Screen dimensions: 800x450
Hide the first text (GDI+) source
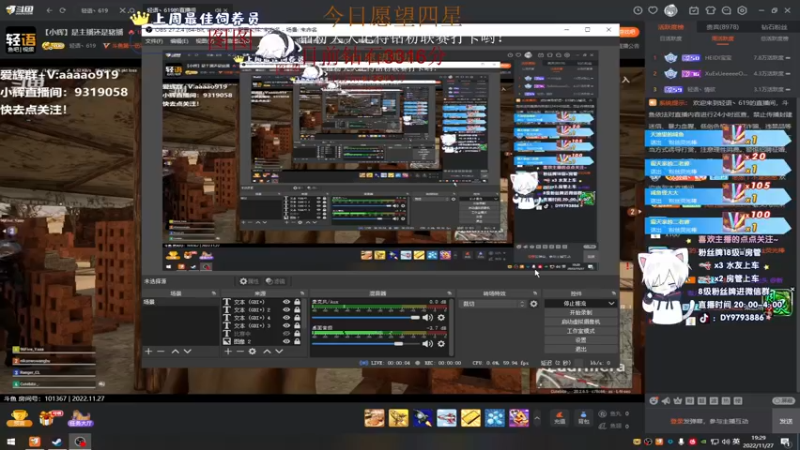coord(286,302)
